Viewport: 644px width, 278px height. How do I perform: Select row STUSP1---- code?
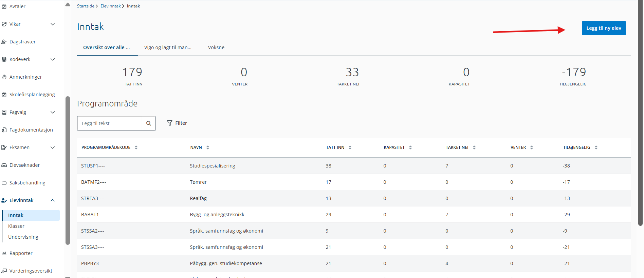(93, 166)
